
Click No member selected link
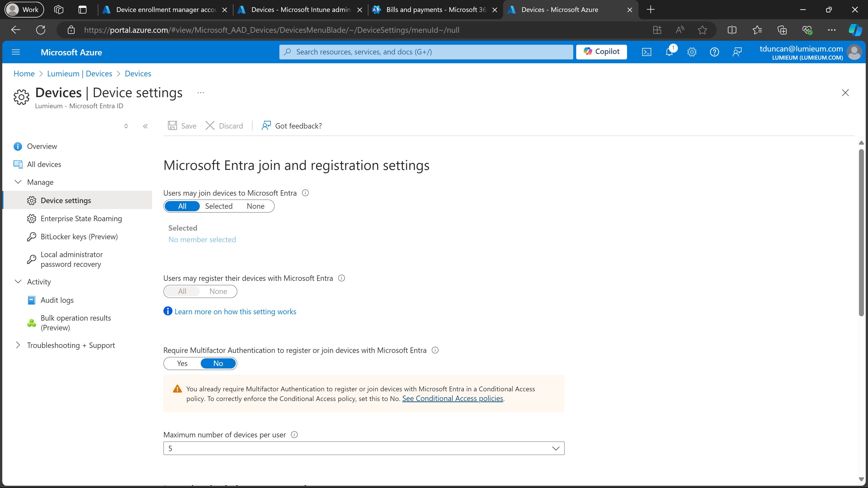click(202, 239)
